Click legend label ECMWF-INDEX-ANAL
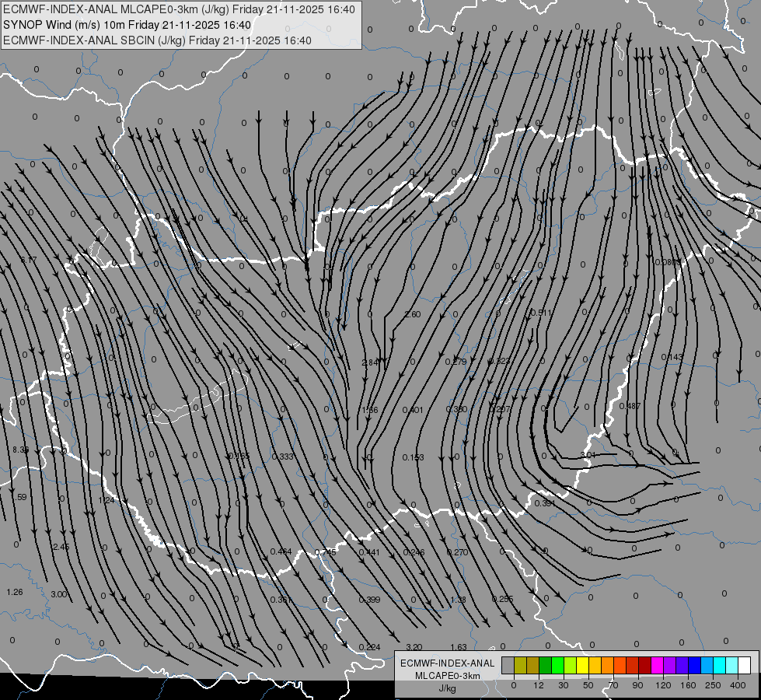Screen dimensions: 761x700 [448, 663]
